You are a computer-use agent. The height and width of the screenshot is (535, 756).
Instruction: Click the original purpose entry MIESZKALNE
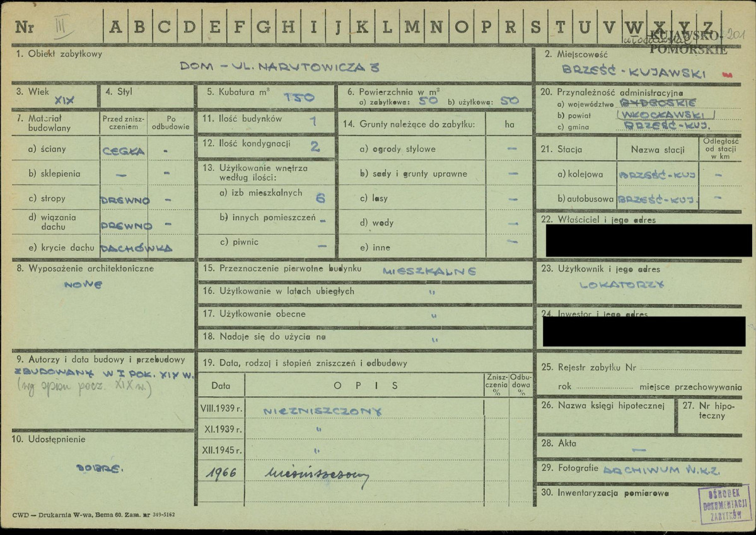(429, 271)
